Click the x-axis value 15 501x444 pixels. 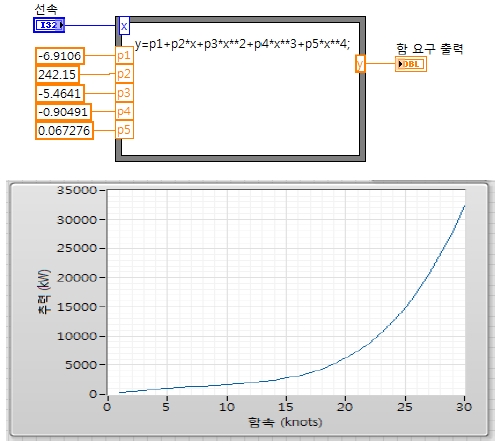click(x=286, y=407)
